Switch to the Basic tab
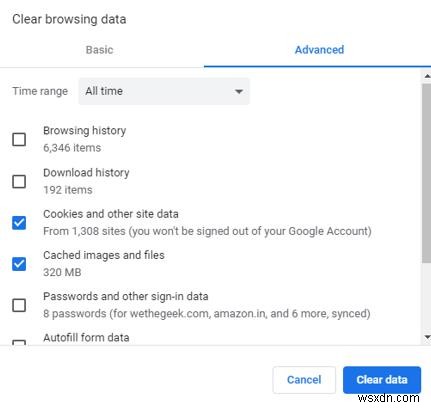Screen dimensions: 431x408 tap(99, 50)
